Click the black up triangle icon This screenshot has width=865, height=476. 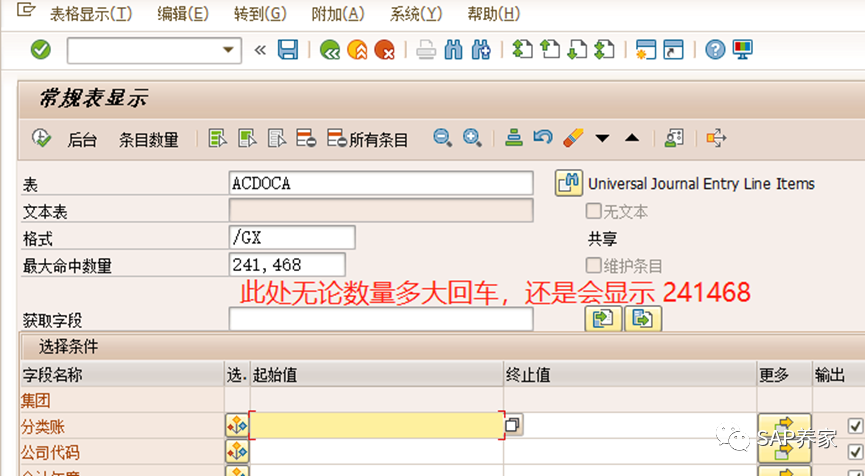click(x=632, y=137)
